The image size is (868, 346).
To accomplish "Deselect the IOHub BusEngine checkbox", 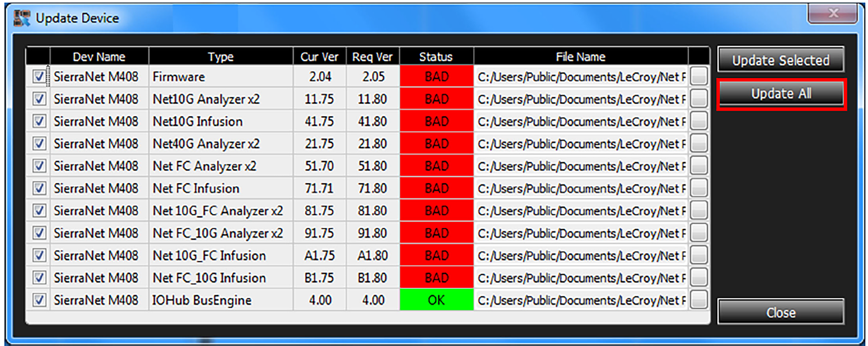I will pos(39,300).
